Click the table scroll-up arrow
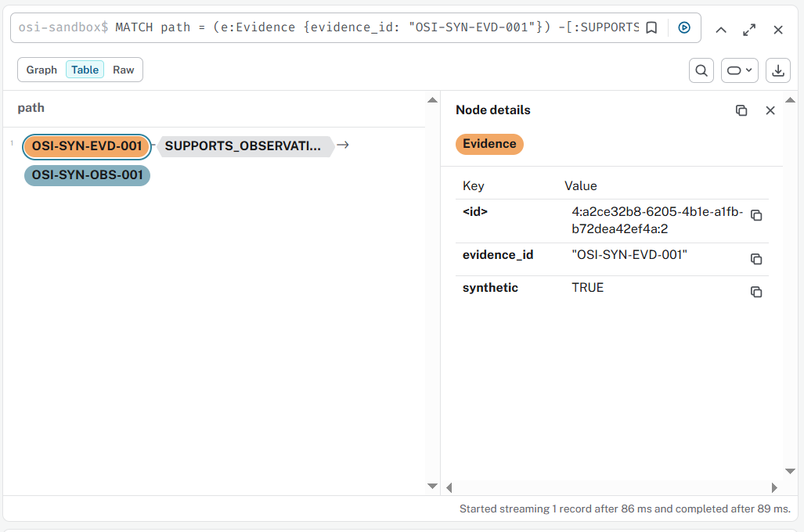The image size is (804, 532). coord(432,100)
